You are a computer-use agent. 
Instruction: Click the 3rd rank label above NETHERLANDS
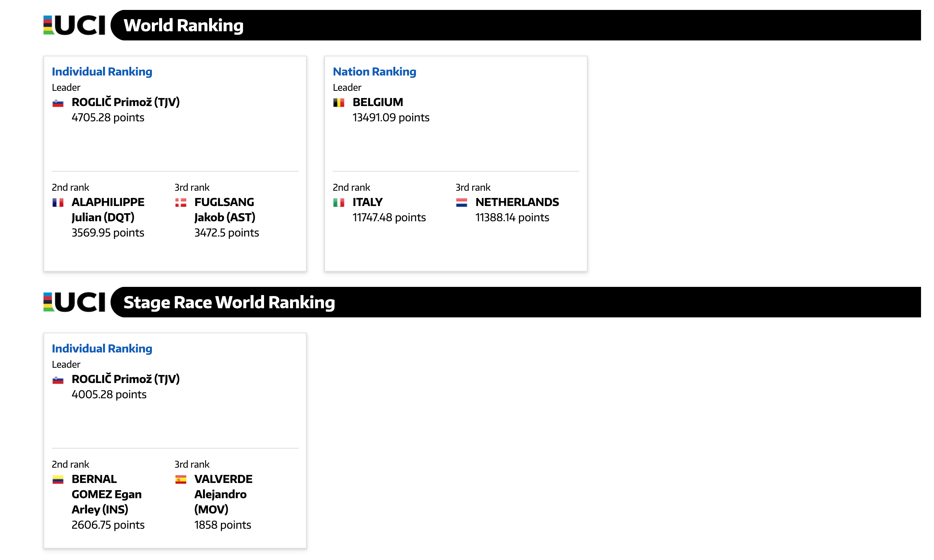pyautogui.click(x=473, y=187)
